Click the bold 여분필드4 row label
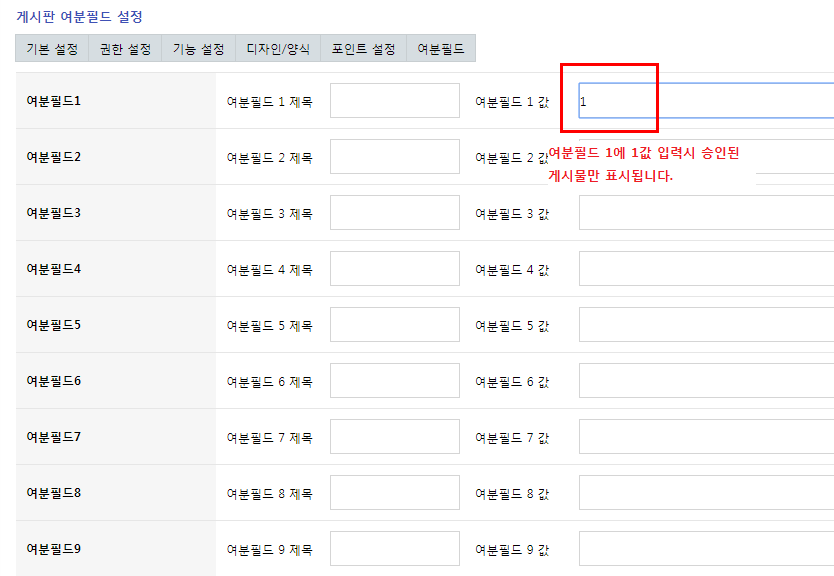The width and height of the screenshot is (834, 576). pyautogui.click(x=54, y=269)
